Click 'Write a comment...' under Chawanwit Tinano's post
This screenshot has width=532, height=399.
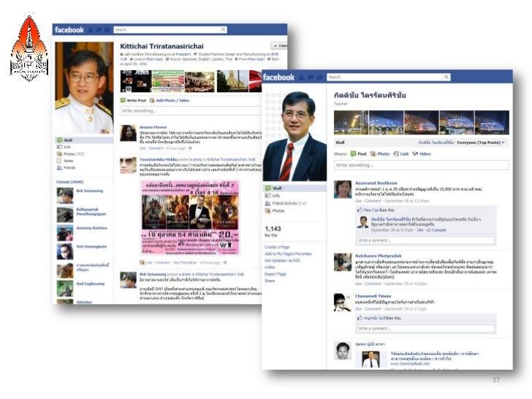(x=426, y=328)
